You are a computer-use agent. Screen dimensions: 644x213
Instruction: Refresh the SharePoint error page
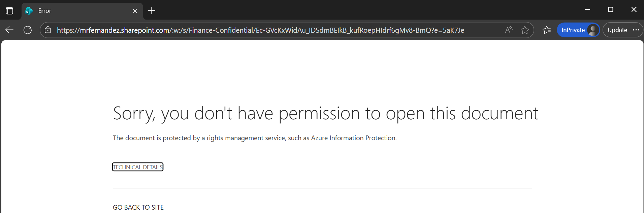click(28, 30)
